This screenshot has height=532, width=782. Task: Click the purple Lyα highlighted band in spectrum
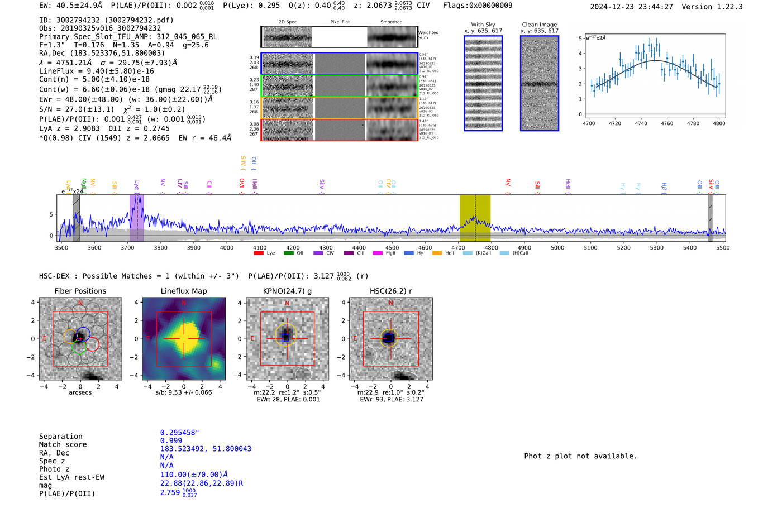tap(137, 218)
